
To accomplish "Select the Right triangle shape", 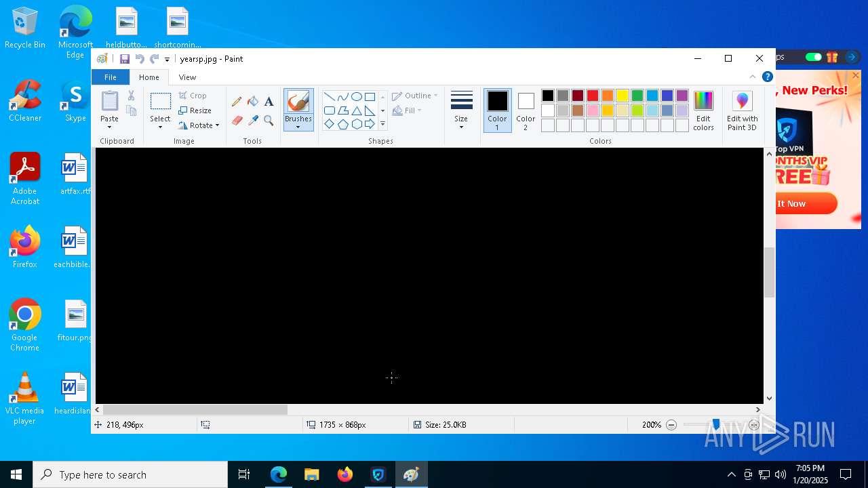I will pyautogui.click(x=370, y=110).
